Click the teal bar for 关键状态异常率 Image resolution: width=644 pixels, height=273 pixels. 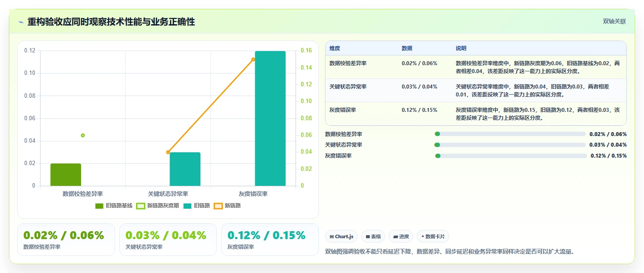(185, 169)
